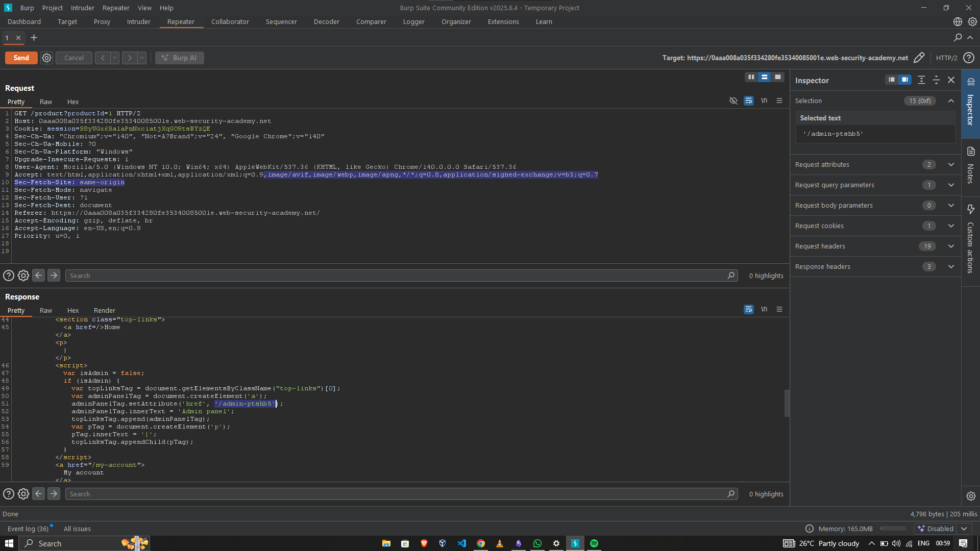The width and height of the screenshot is (980, 551).
Task: Open Request search settings gear
Action: tap(23, 276)
